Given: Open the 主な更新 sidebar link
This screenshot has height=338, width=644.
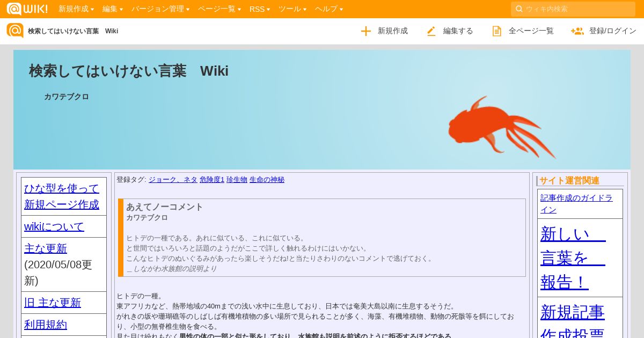Looking at the screenshot, I should (x=46, y=248).
